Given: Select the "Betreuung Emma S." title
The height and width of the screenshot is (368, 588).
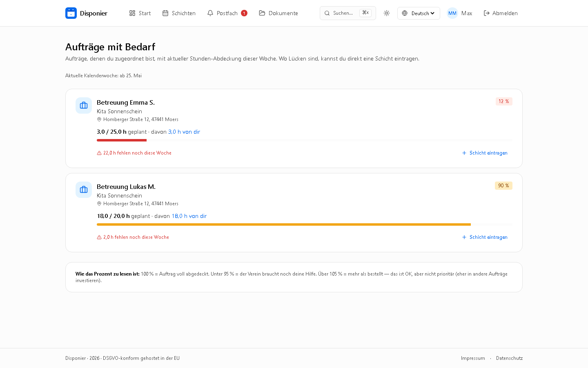Looking at the screenshot, I should pyautogui.click(x=126, y=102).
